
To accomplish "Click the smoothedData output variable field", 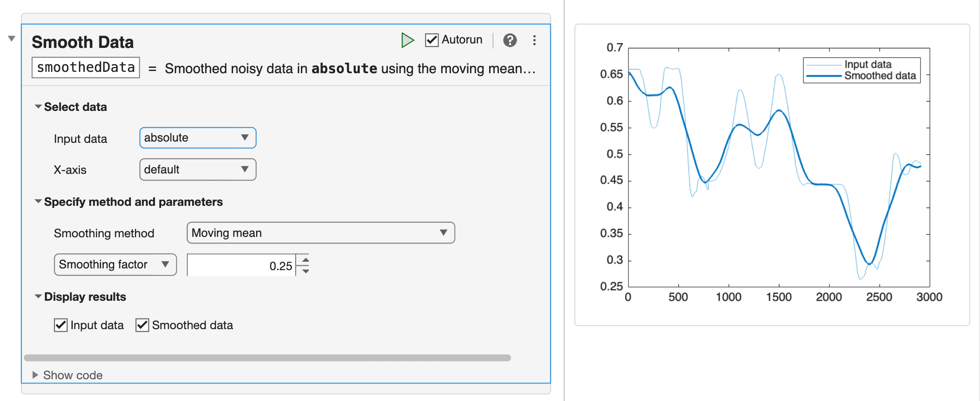I will (86, 67).
